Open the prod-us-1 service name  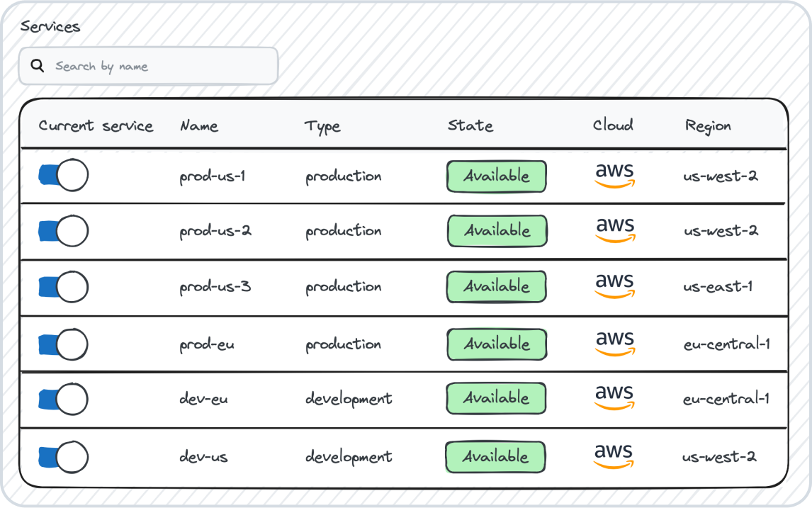click(x=213, y=176)
